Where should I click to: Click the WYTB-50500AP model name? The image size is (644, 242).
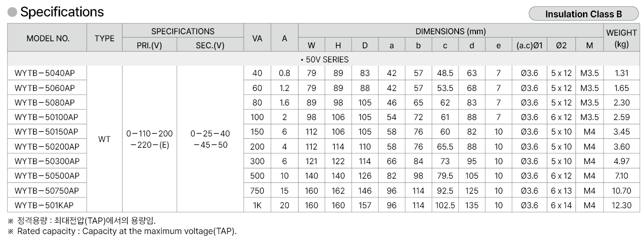47,176
